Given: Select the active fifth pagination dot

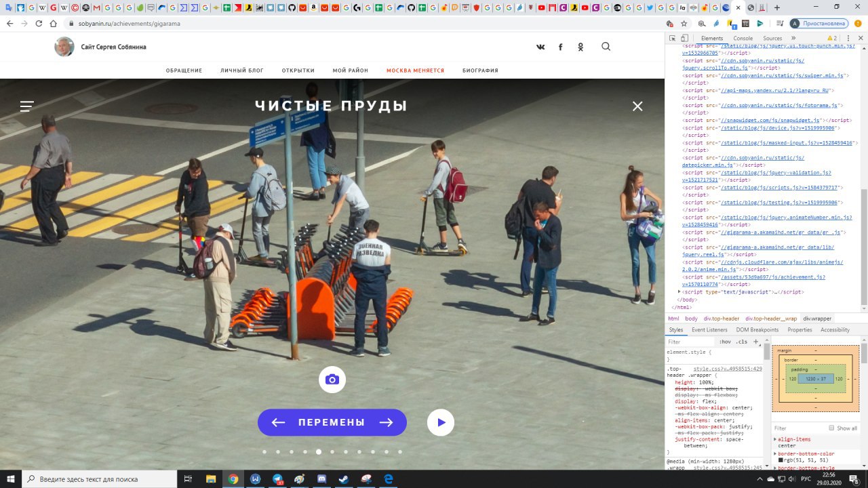Looking at the screenshot, I should pos(319,451).
